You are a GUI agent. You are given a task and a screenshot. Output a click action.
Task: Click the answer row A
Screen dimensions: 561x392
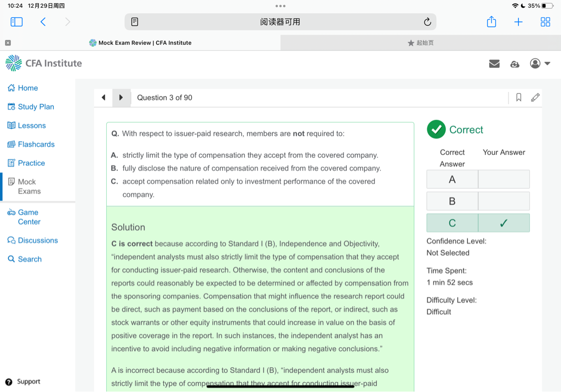point(478,179)
